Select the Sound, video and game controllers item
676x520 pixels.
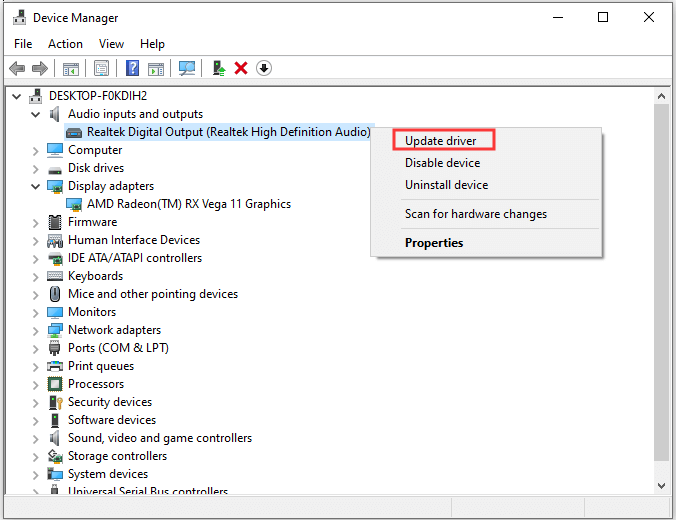(159, 438)
